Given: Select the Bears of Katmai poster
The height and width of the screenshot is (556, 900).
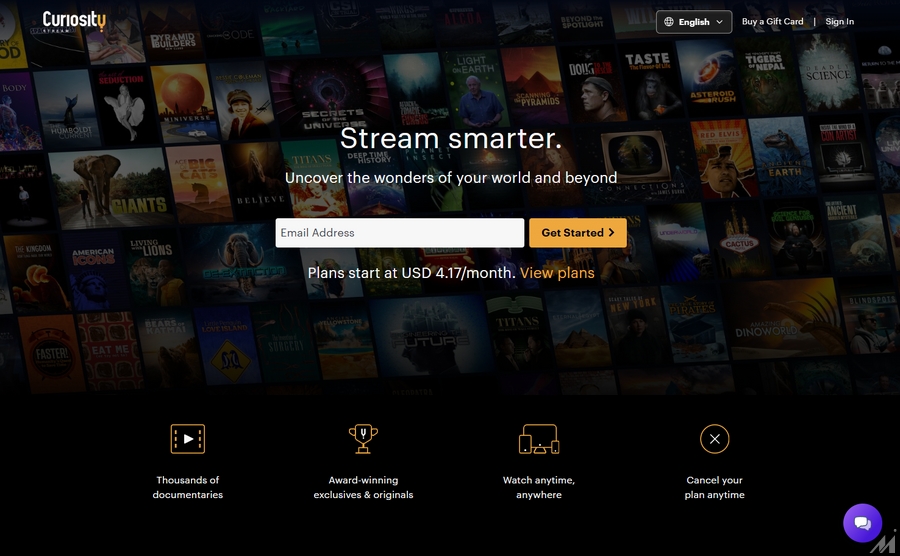Looking at the screenshot, I should click(168, 349).
